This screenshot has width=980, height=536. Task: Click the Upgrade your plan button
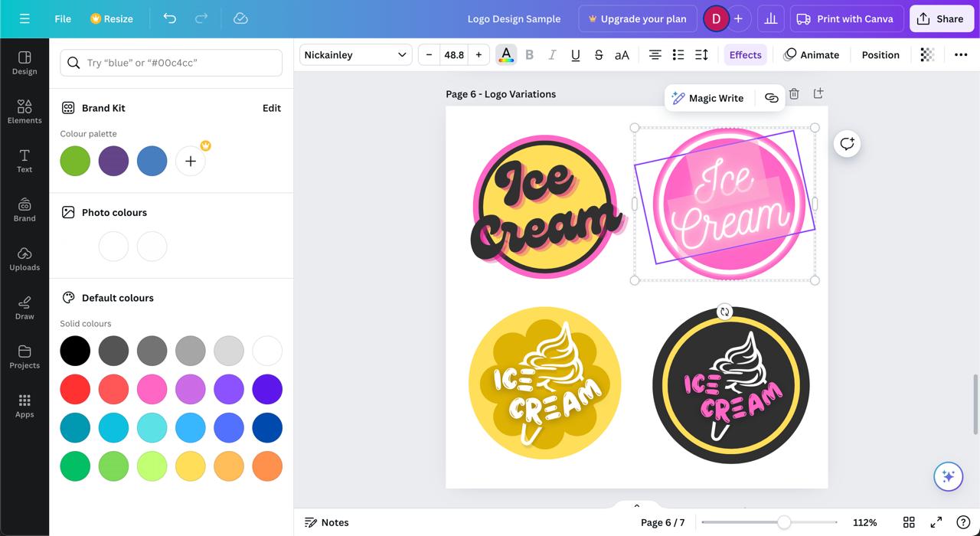coord(638,18)
